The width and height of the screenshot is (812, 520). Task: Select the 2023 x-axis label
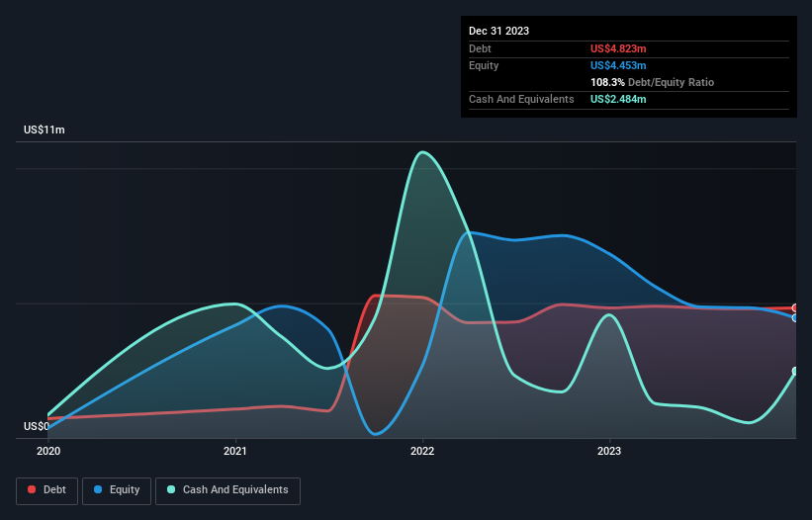click(609, 451)
